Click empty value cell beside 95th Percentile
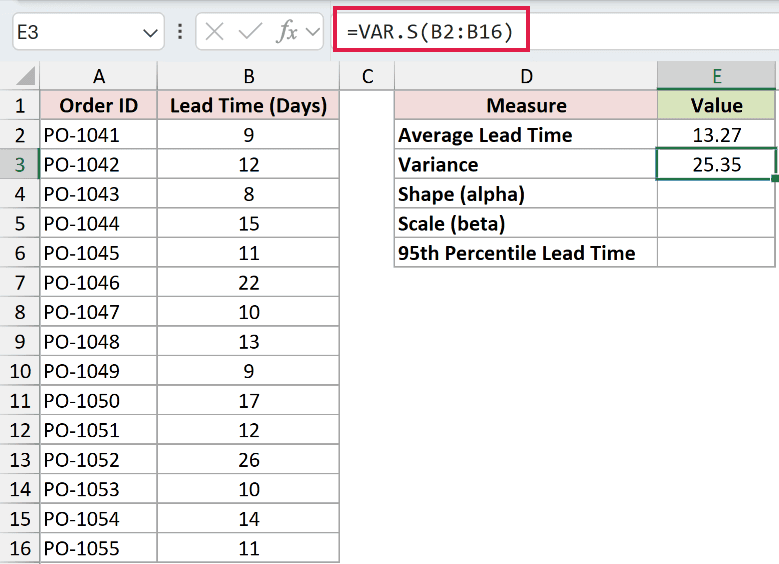Screen dimensions: 779x564 coord(716,253)
